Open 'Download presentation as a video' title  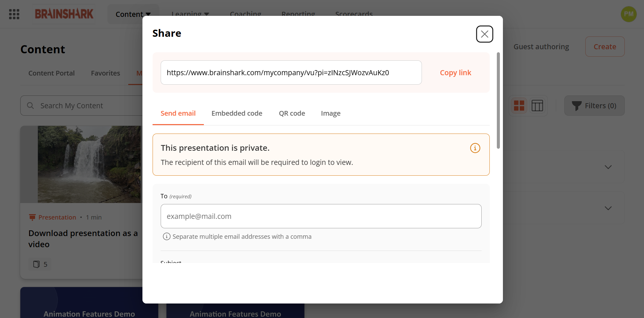(83, 238)
